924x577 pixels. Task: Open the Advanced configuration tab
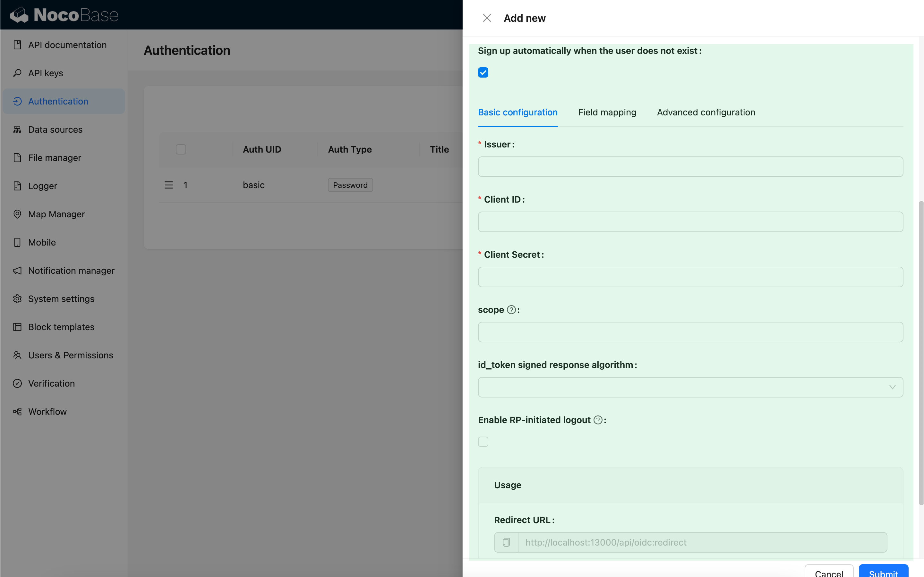[706, 112]
